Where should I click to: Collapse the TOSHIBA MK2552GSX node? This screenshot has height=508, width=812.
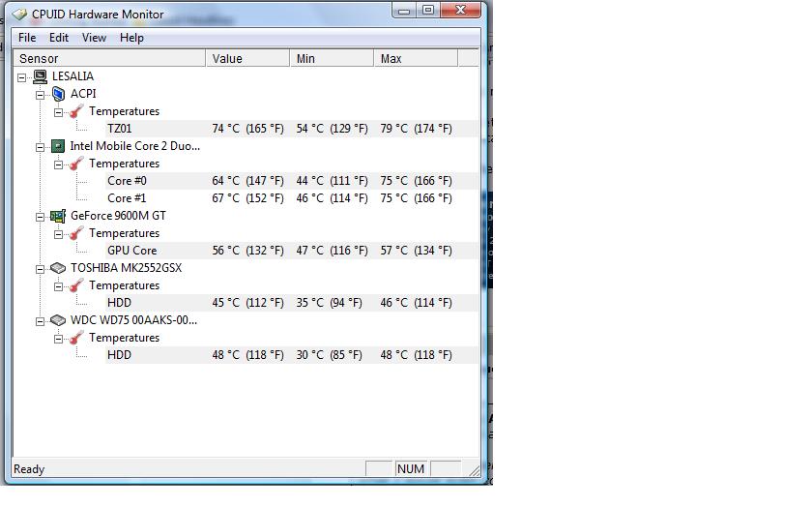[x=40, y=270]
